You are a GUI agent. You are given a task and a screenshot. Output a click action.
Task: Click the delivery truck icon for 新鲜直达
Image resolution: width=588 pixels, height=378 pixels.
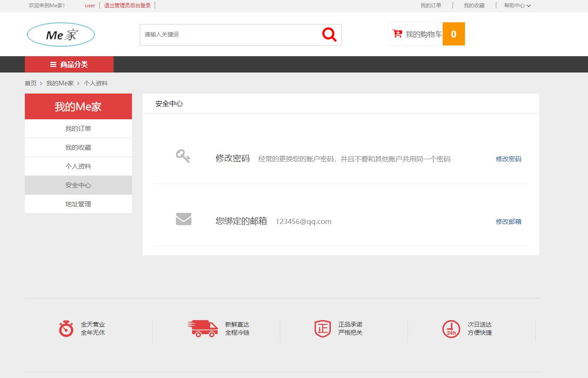tap(202, 329)
